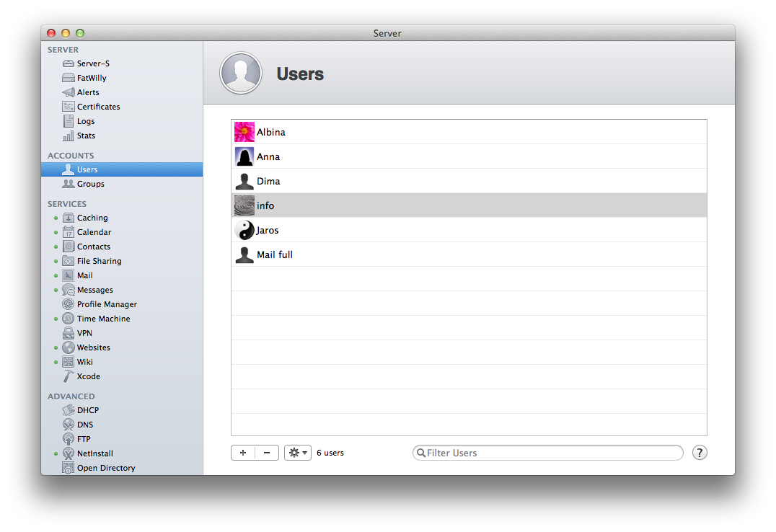
Task: Click Jaros's yin-yang avatar
Action: (244, 230)
